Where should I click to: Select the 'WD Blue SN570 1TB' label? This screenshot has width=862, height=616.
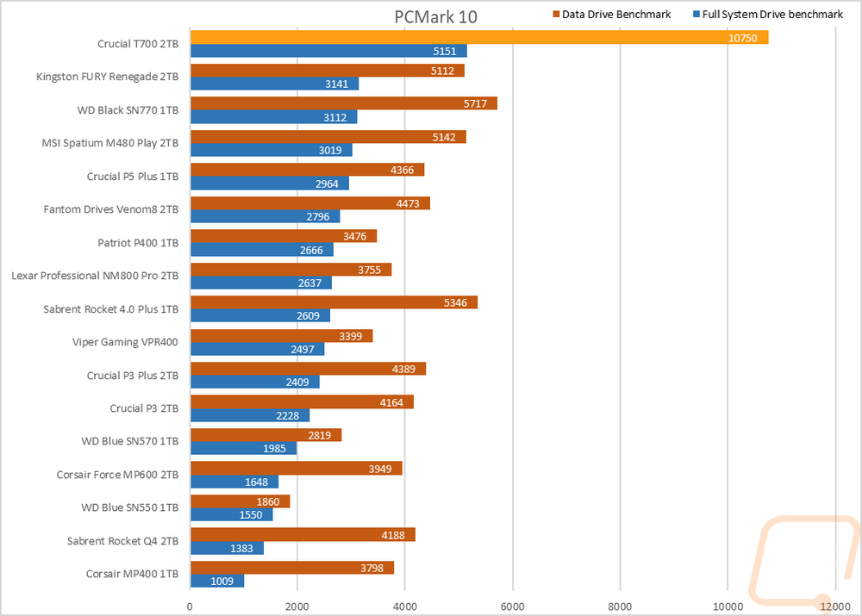click(x=130, y=441)
